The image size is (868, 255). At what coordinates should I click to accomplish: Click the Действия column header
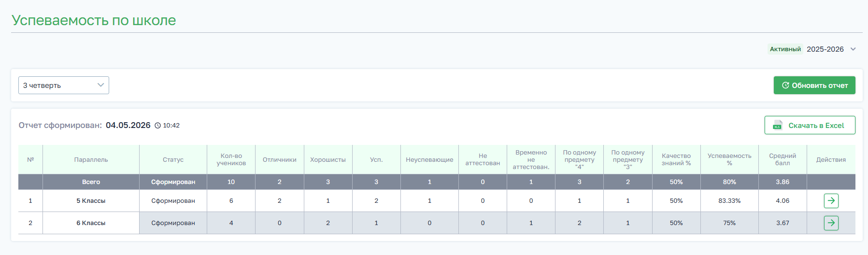(x=831, y=159)
